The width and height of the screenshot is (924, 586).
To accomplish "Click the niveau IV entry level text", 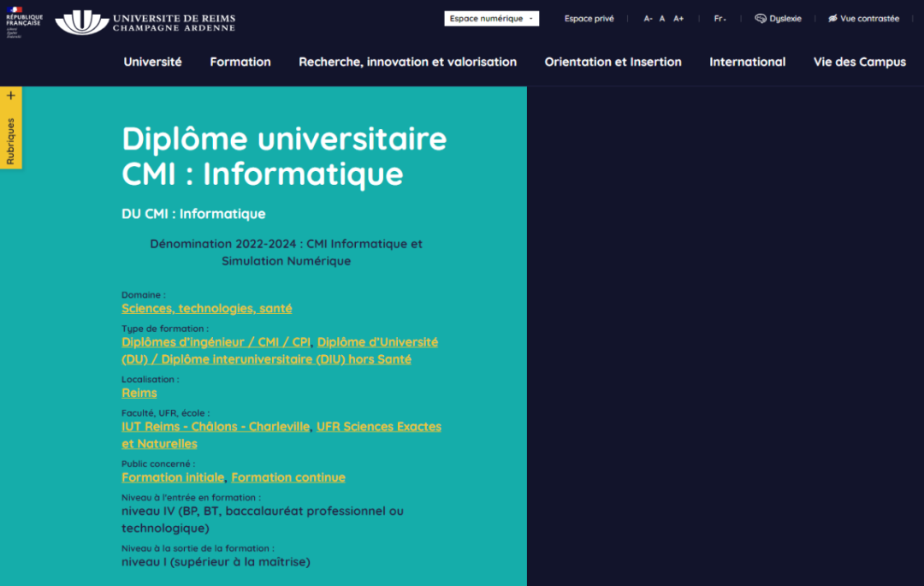I will coord(263,519).
